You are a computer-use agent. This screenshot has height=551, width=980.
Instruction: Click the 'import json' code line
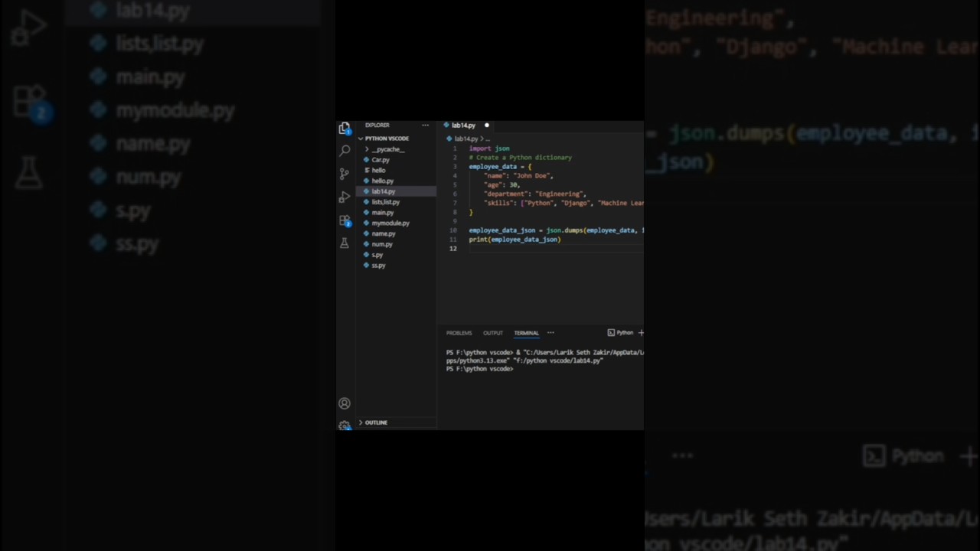(489, 148)
